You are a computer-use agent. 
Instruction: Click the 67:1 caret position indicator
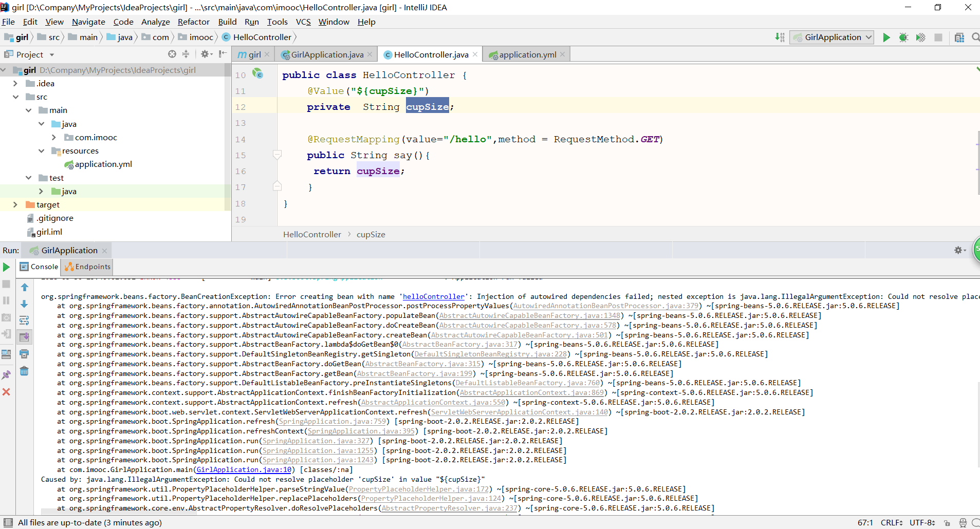pyautogui.click(x=865, y=522)
